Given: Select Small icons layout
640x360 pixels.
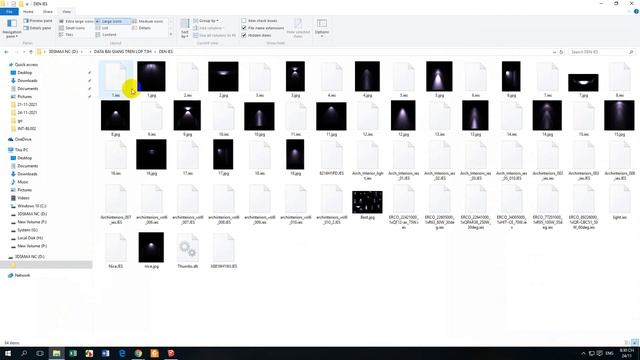Looking at the screenshot, I should pyautogui.click(x=72, y=28).
